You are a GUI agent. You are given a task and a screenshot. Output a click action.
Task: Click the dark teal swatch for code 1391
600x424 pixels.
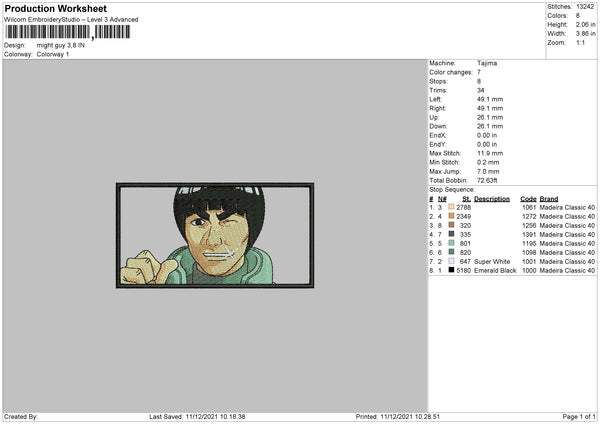[x=451, y=234]
